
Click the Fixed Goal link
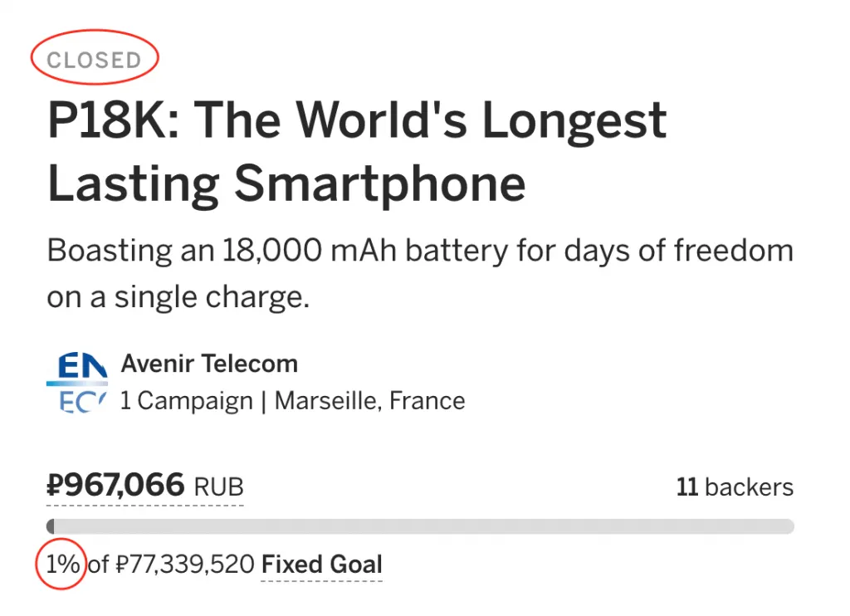coord(322,565)
